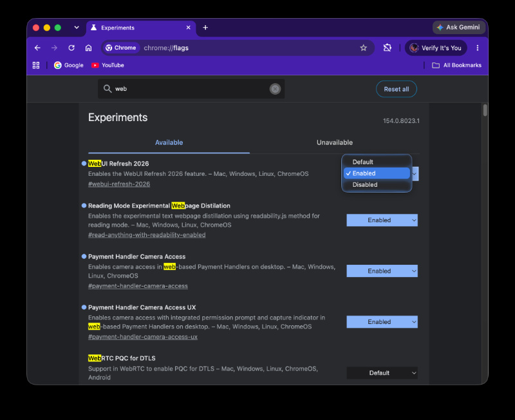
Task: Clear the flags search field
Action: click(275, 89)
